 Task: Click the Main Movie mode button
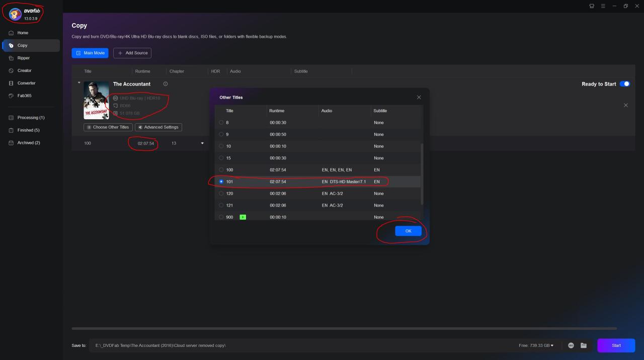[90, 53]
